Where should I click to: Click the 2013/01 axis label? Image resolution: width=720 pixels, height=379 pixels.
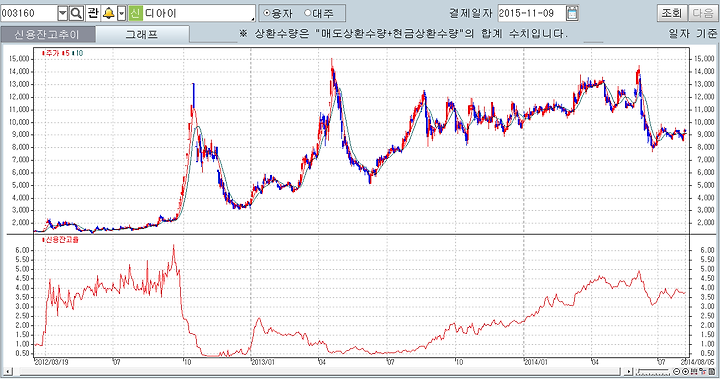click(264, 362)
